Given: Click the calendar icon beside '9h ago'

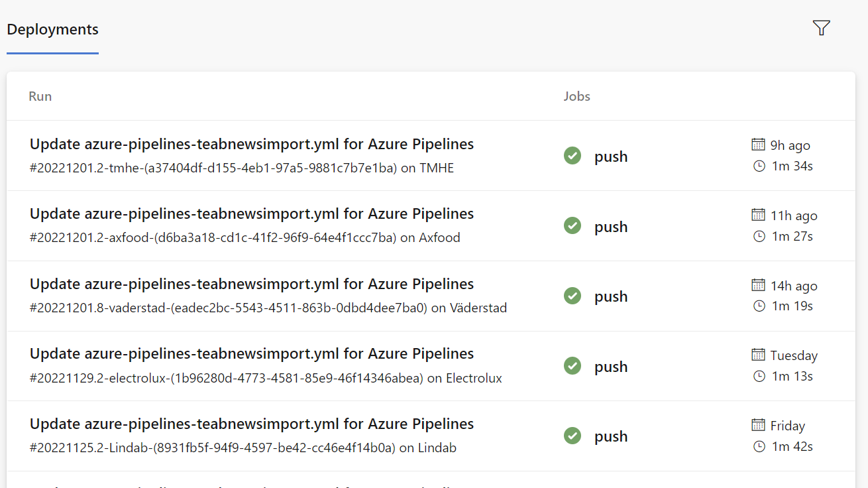Looking at the screenshot, I should [759, 145].
